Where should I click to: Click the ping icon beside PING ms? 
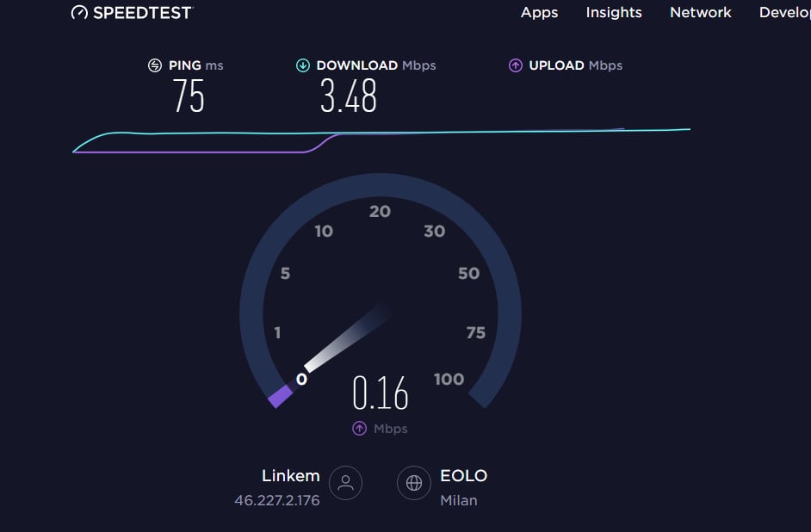pyautogui.click(x=155, y=65)
